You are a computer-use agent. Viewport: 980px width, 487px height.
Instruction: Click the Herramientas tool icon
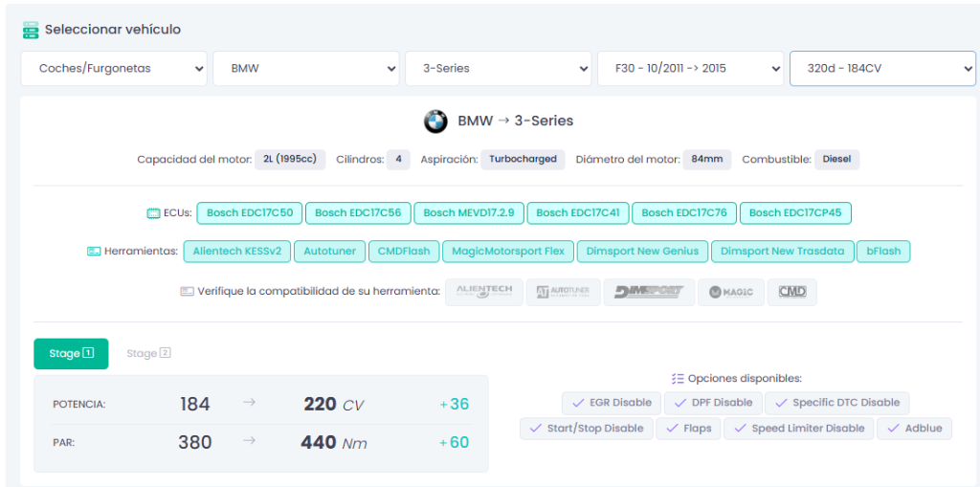click(93, 252)
